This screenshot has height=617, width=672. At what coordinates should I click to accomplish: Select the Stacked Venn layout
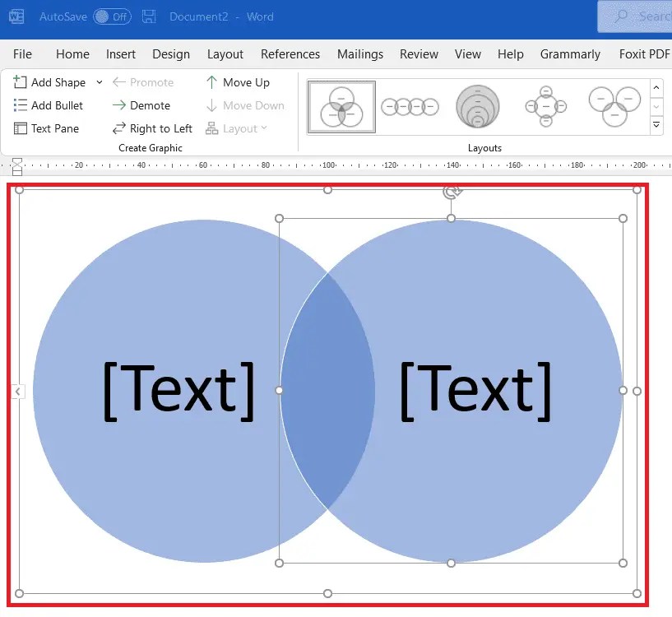(478, 106)
